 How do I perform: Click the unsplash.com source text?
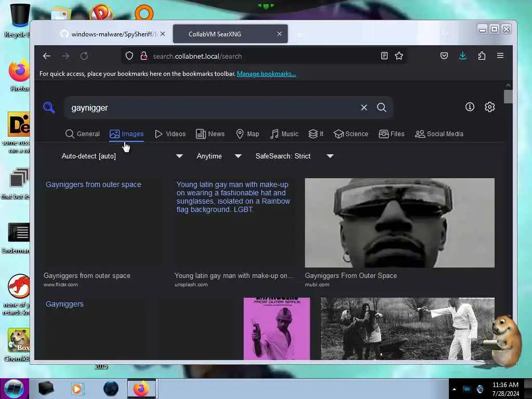[191, 285]
